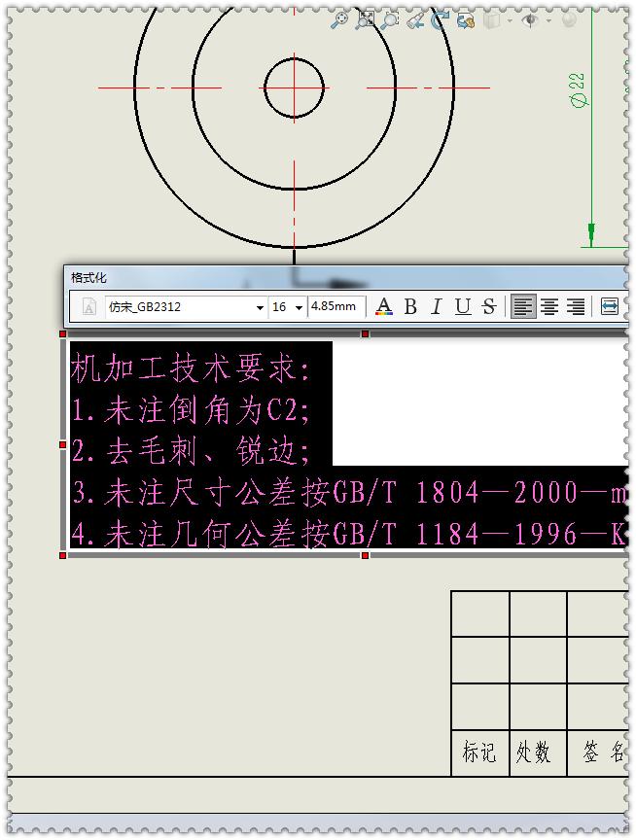The height and width of the screenshot is (840, 636).
Task: Click the 4.85mm text height field
Action: pos(336,306)
